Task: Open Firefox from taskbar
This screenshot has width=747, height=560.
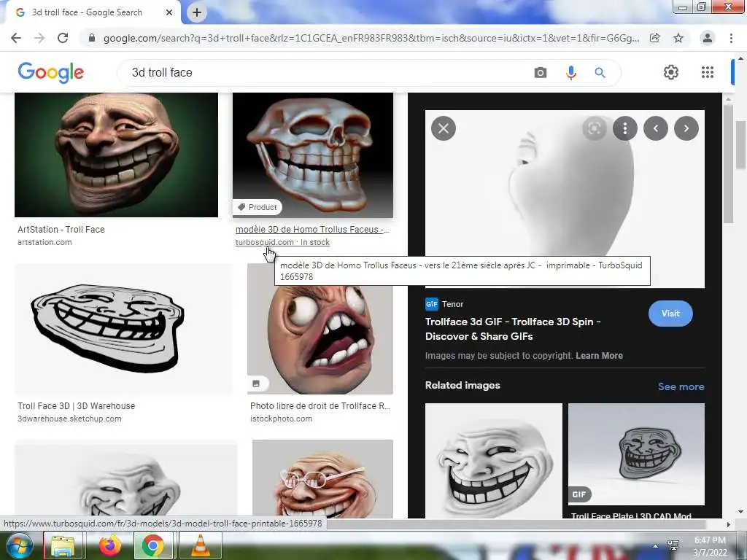Action: (x=110, y=545)
